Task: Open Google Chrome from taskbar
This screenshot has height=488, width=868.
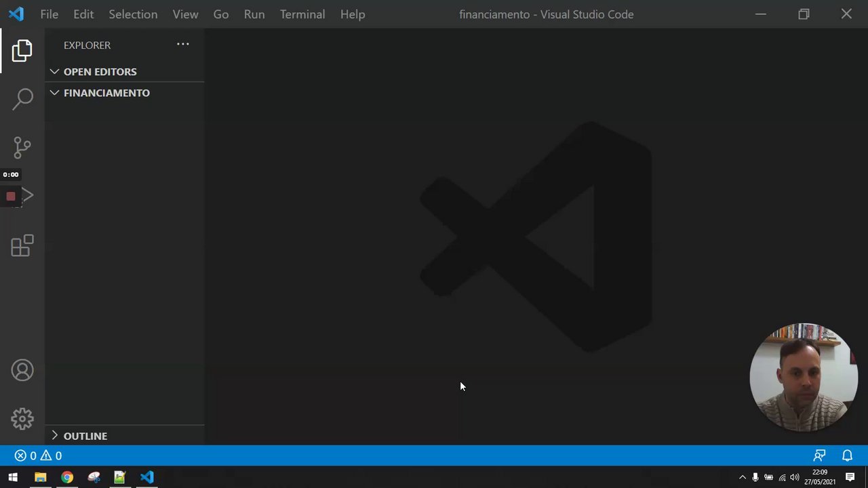Action: click(67, 477)
